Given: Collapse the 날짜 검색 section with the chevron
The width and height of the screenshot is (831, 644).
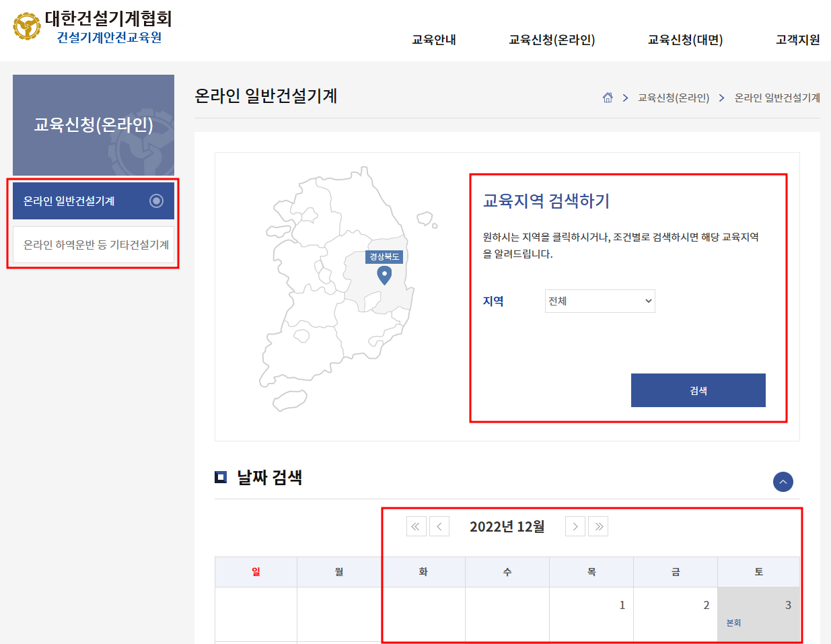Looking at the screenshot, I should point(783,482).
